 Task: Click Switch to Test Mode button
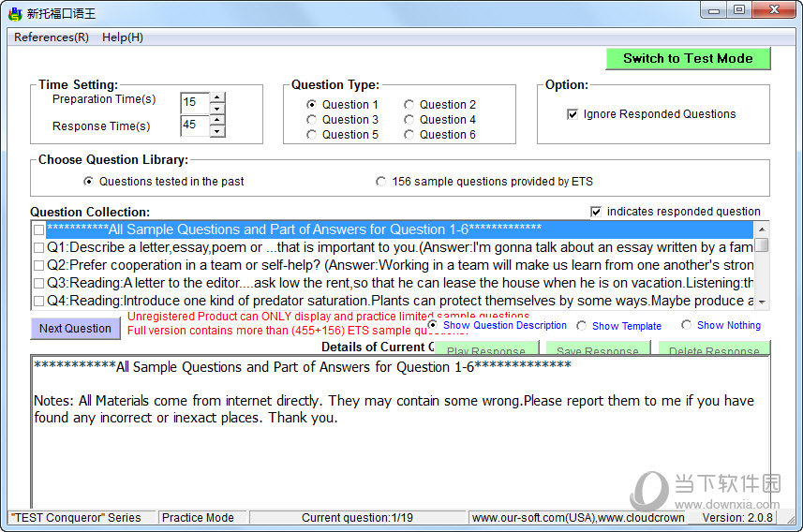688,58
